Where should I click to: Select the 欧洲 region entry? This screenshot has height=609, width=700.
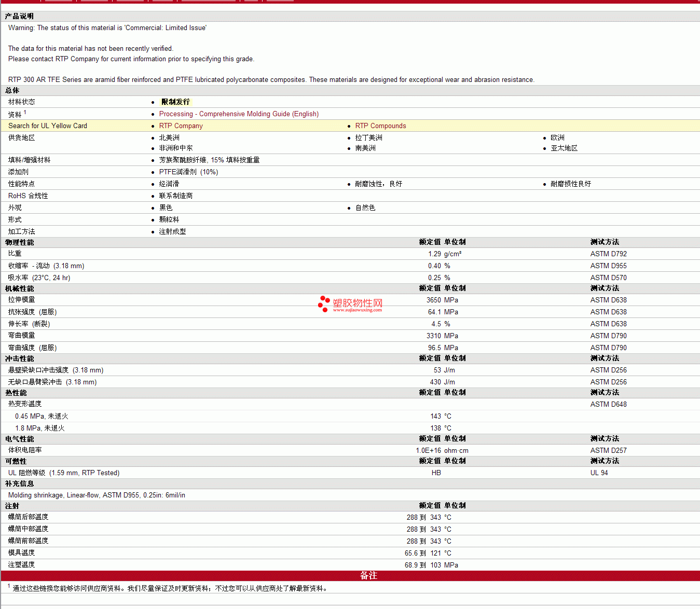[557, 137]
